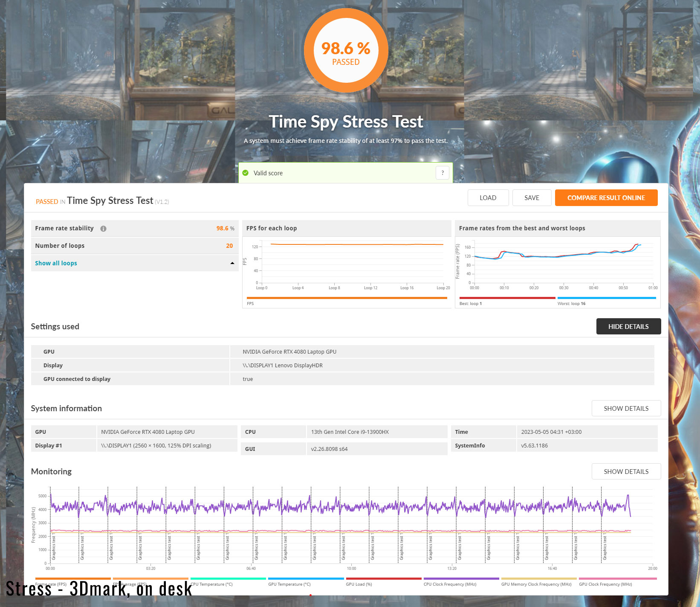Click the SAVE button
Image resolution: width=700 pixels, height=607 pixels.
(532, 197)
